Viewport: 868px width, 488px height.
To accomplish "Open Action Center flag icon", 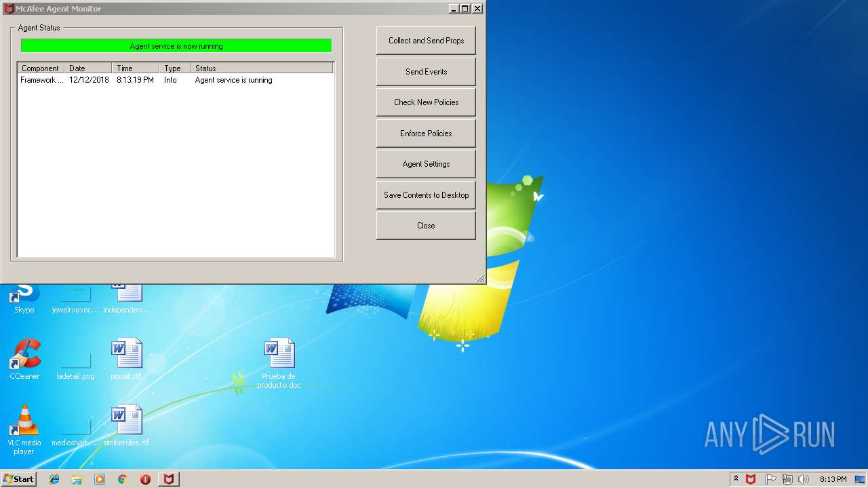I will coord(770,479).
